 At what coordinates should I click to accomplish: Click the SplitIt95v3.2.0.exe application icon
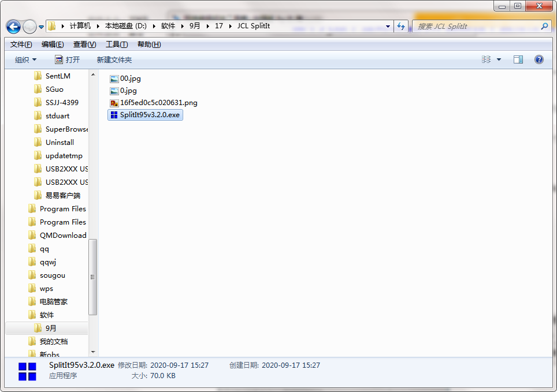click(114, 115)
